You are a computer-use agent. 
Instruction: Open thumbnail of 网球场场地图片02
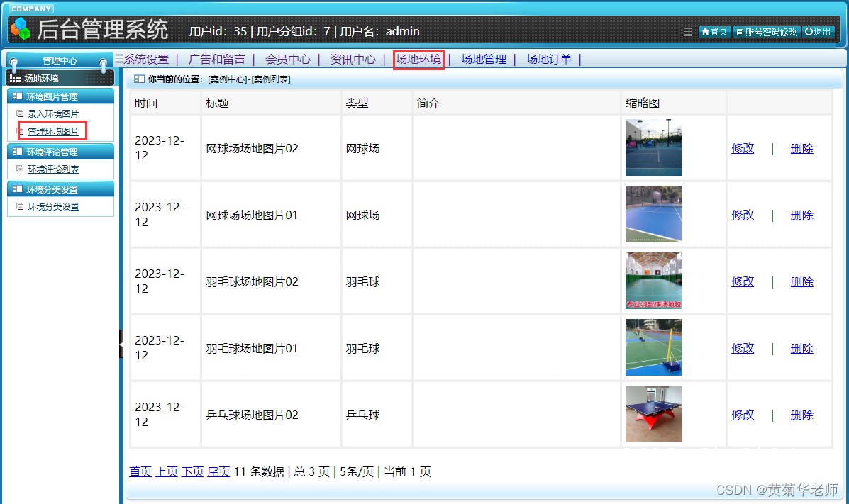click(x=653, y=147)
